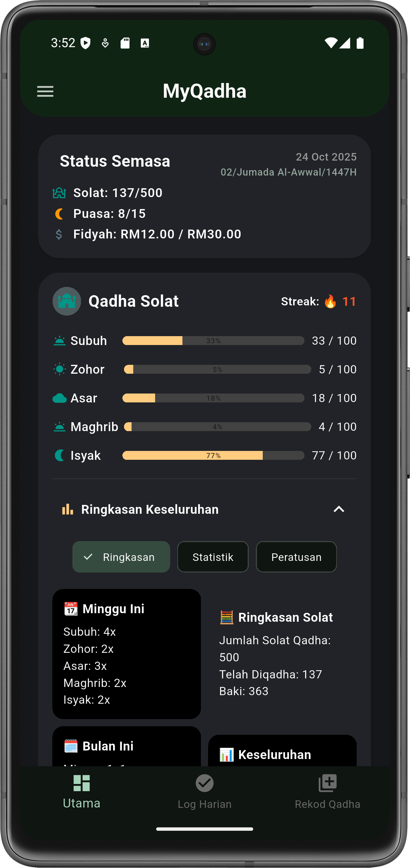Open the hamburger navigation menu

45,91
